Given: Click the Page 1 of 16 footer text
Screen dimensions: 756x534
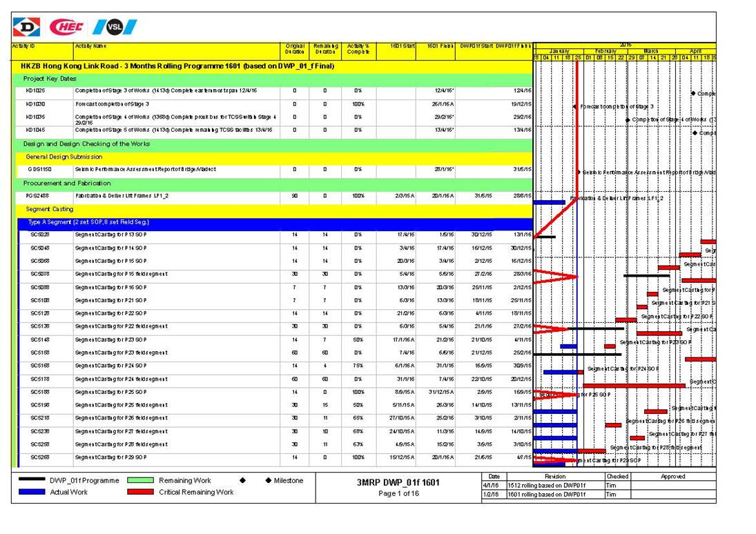Looking at the screenshot, I should 399,493.
